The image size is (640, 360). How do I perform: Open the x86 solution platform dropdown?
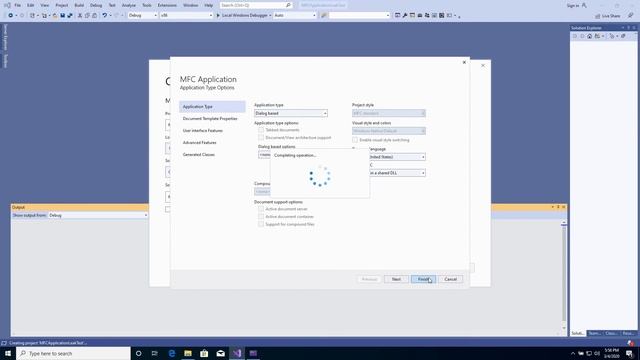[186, 16]
